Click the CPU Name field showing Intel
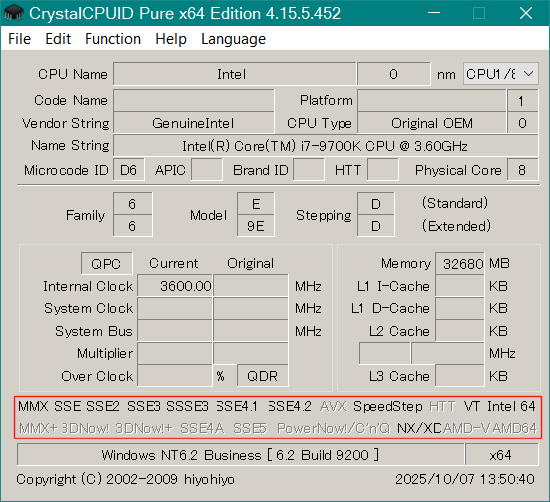This screenshot has width=550, height=502. pyautogui.click(x=235, y=74)
